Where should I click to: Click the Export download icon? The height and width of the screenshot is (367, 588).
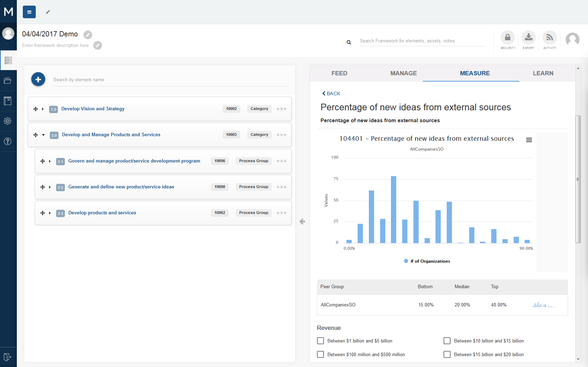tap(529, 37)
